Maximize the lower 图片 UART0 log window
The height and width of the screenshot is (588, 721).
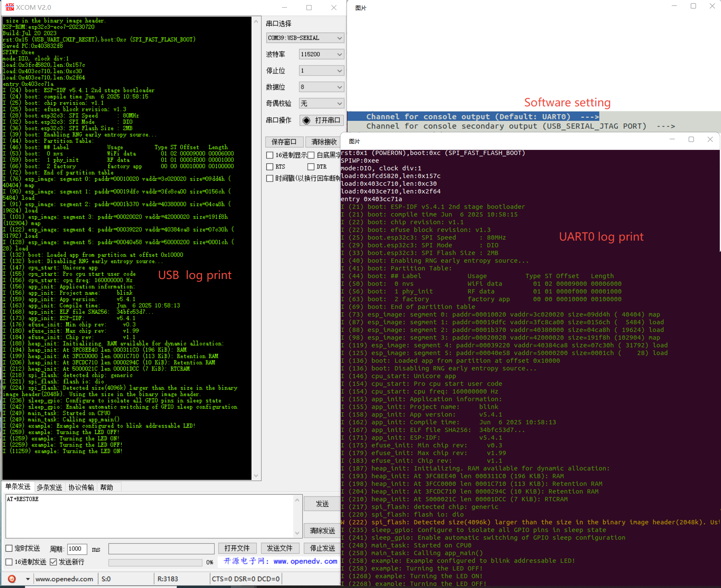pyautogui.click(x=691, y=139)
